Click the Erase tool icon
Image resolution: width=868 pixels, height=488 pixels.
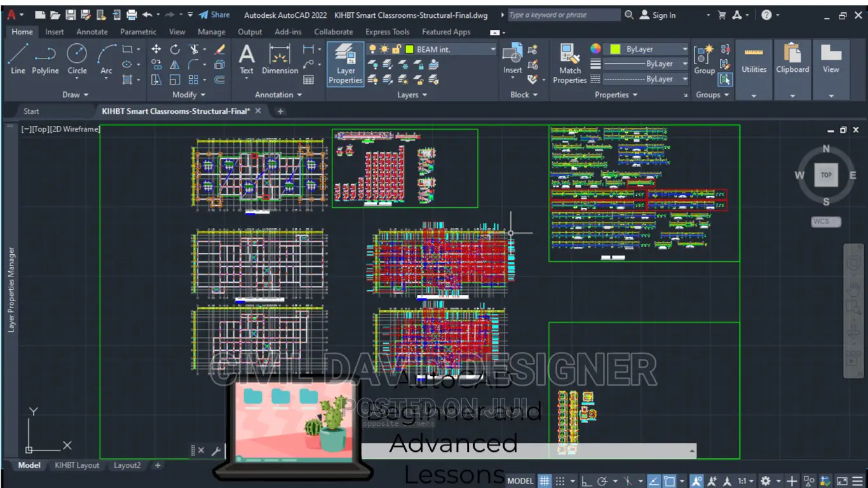click(x=220, y=50)
